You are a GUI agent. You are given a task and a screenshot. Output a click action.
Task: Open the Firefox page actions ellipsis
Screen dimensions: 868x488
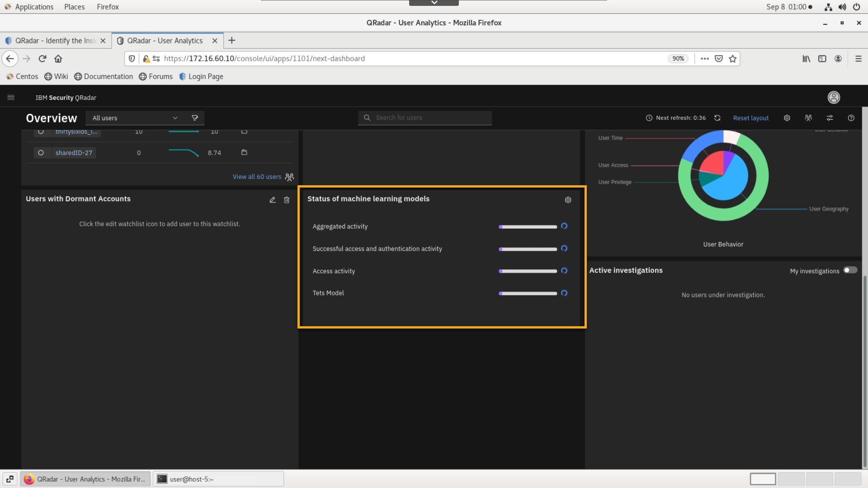point(704,59)
